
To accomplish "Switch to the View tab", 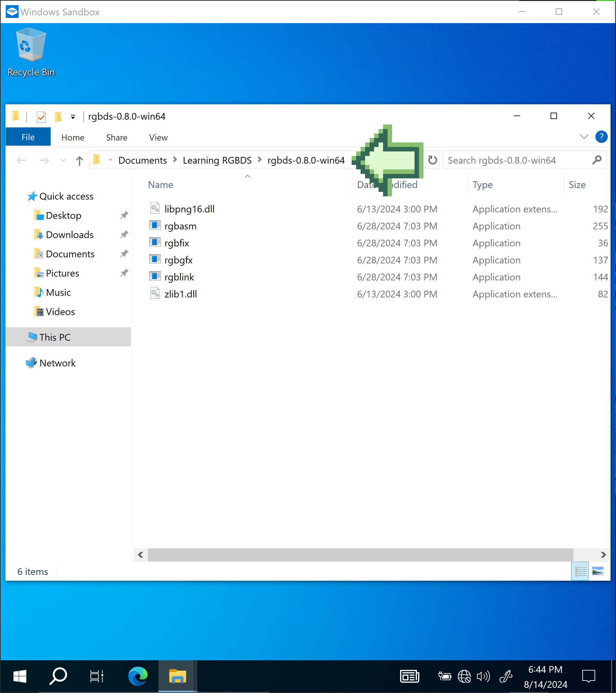I will click(x=158, y=137).
